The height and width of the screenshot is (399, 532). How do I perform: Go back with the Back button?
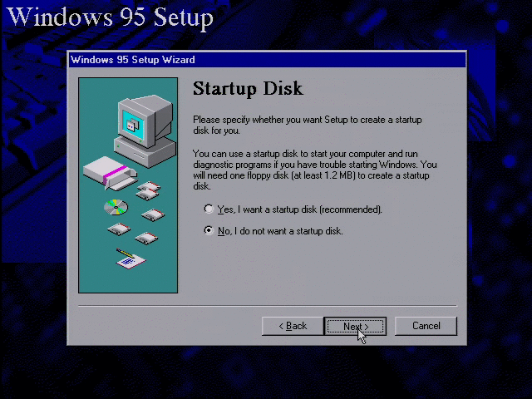pos(293,326)
